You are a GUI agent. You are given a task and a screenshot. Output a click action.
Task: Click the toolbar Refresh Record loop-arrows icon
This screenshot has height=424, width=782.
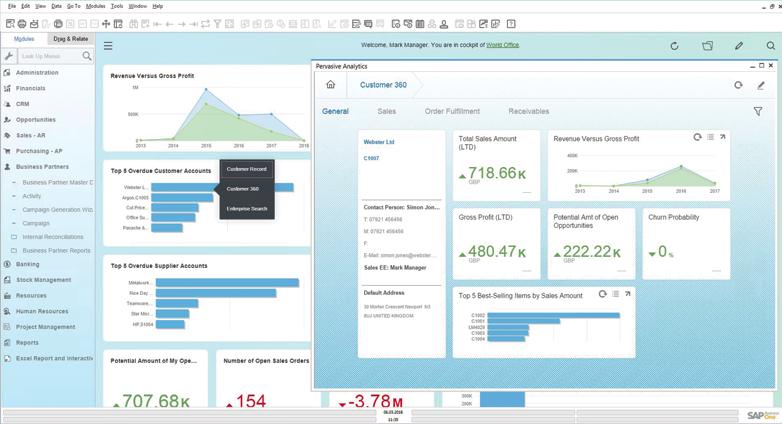pos(205,23)
